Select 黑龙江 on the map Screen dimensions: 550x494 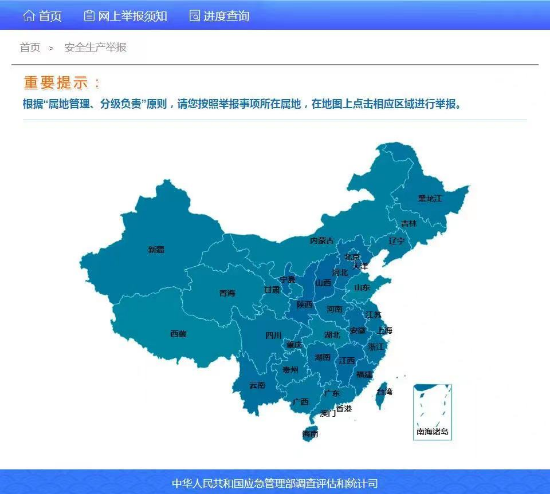[x=430, y=199]
